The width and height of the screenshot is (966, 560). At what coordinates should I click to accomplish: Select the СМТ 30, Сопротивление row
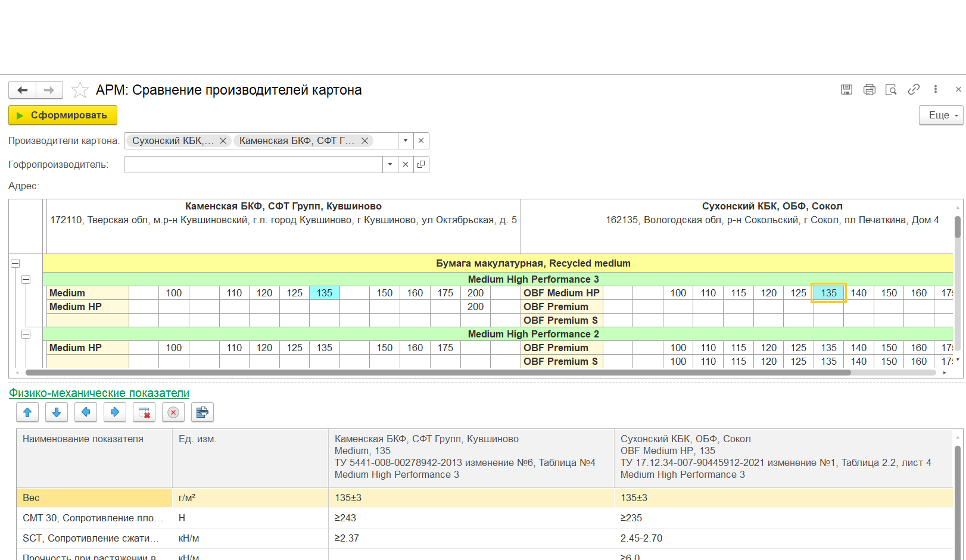click(x=485, y=518)
